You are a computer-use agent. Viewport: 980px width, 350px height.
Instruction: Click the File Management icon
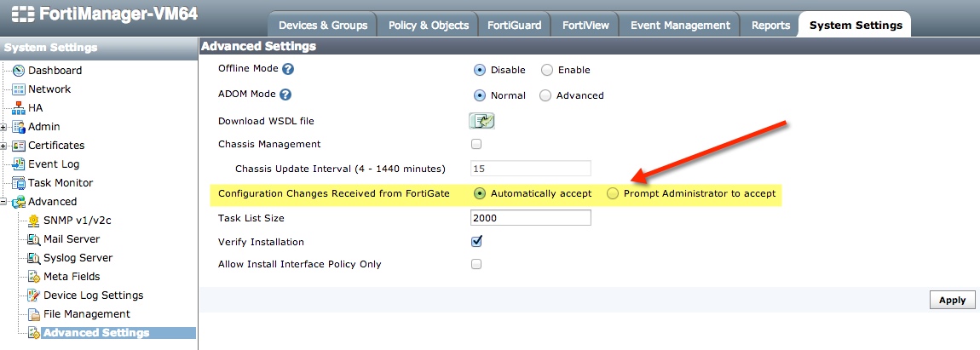(34, 314)
